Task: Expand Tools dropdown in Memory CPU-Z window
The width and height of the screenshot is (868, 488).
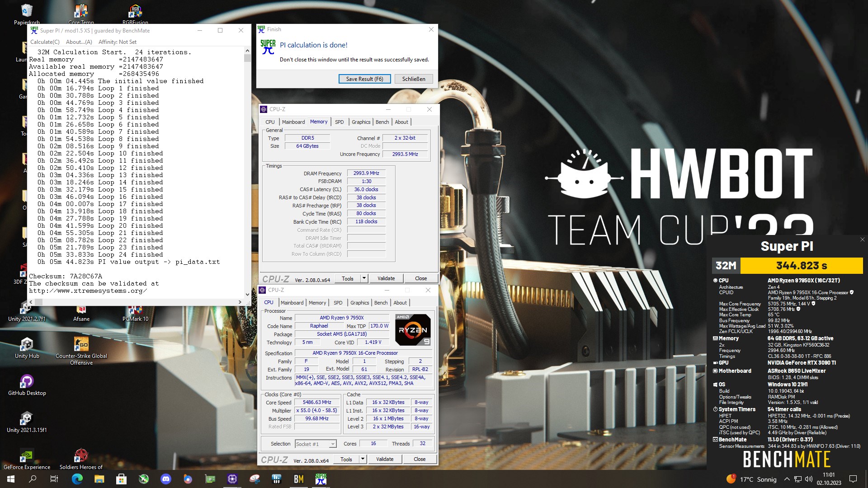Action: pos(364,278)
